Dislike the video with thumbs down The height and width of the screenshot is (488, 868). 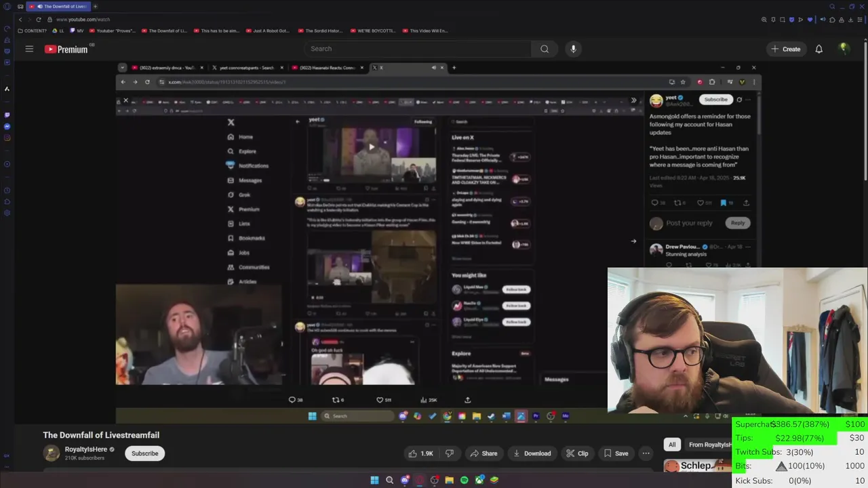pyautogui.click(x=449, y=453)
